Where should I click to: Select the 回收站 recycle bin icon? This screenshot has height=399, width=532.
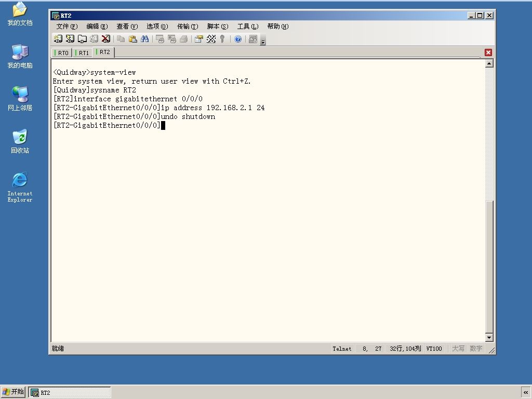20,141
